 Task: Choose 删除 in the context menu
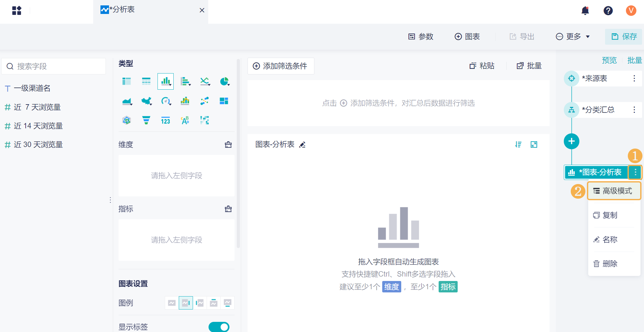pos(614,264)
